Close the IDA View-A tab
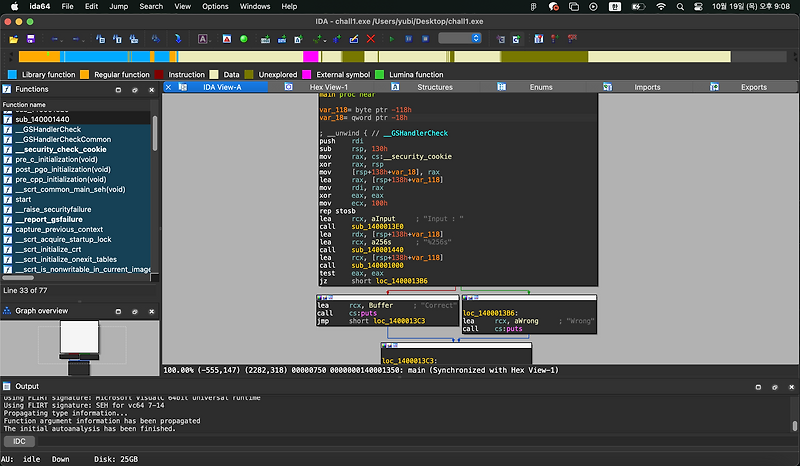This screenshot has width=800, height=466. point(170,88)
